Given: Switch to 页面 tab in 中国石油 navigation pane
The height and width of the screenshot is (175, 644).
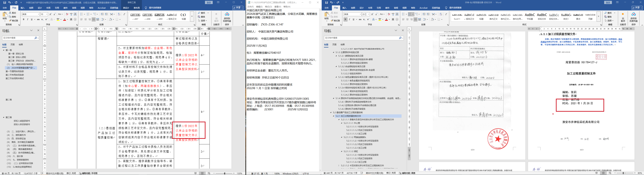Looking at the screenshot, I should coord(12,45).
